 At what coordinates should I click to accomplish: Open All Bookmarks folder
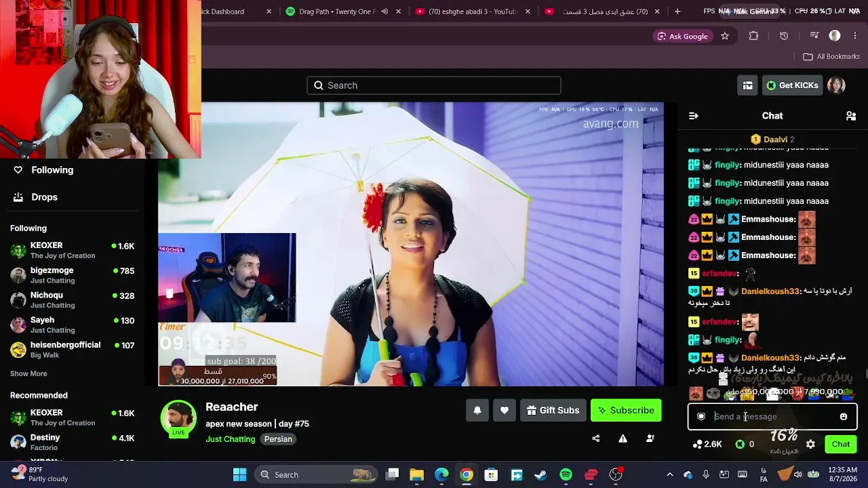831,57
